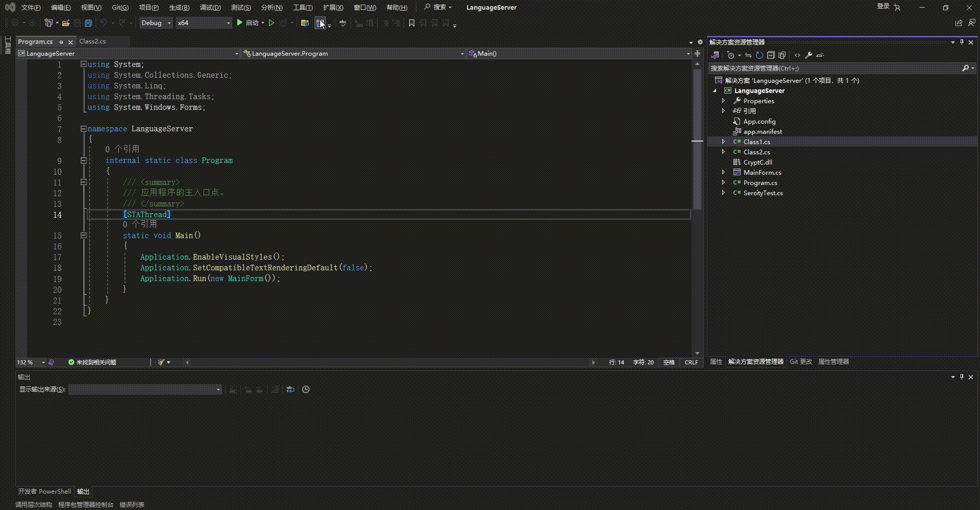Open the 错误列表 tab at bottom
The width and height of the screenshot is (980, 510).
[x=132, y=505]
